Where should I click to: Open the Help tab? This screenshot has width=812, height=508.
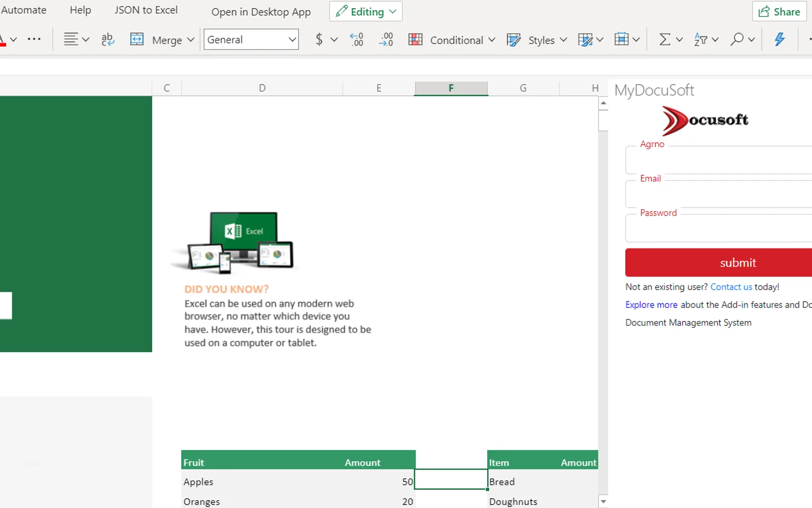(80, 10)
